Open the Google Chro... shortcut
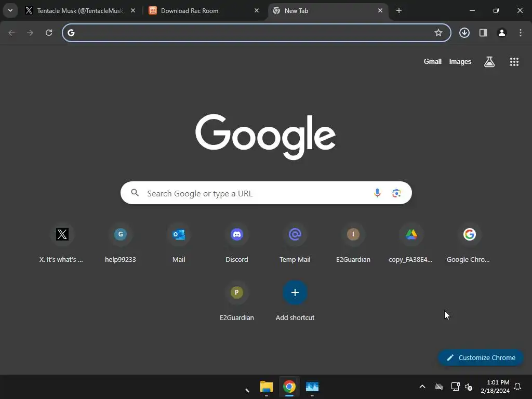Viewport: 532px width, 399px height. point(470,243)
